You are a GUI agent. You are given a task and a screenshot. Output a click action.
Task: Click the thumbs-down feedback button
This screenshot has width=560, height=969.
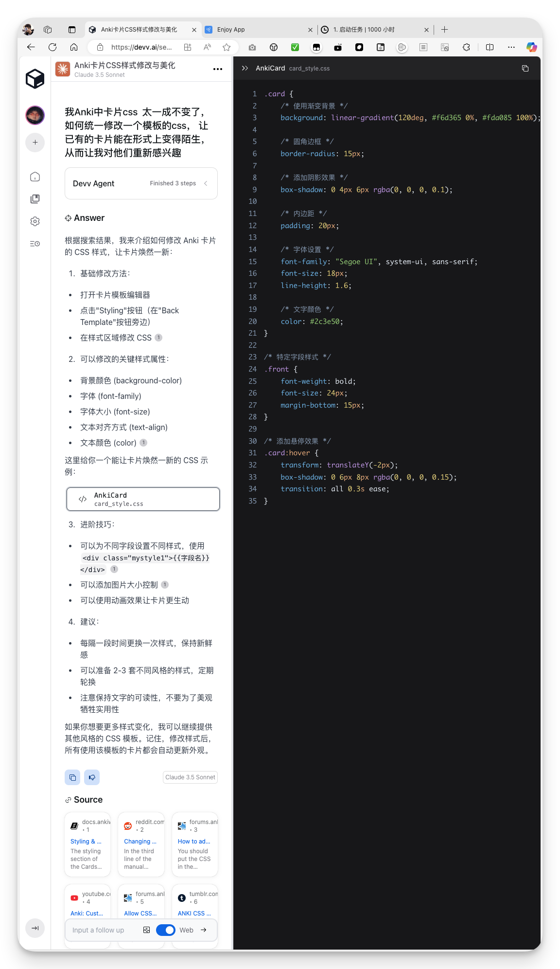92,777
